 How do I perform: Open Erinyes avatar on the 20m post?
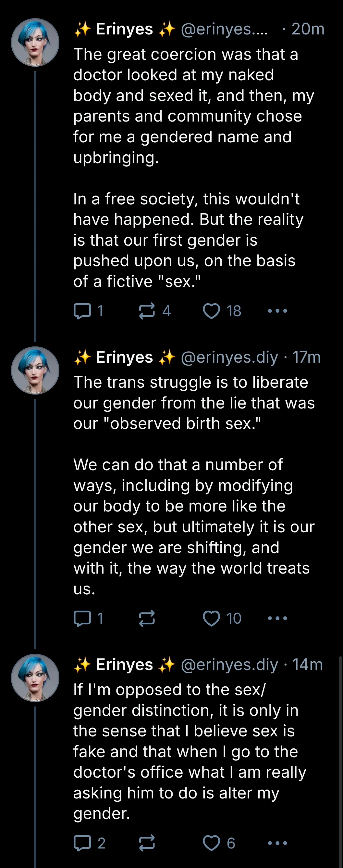[35, 43]
